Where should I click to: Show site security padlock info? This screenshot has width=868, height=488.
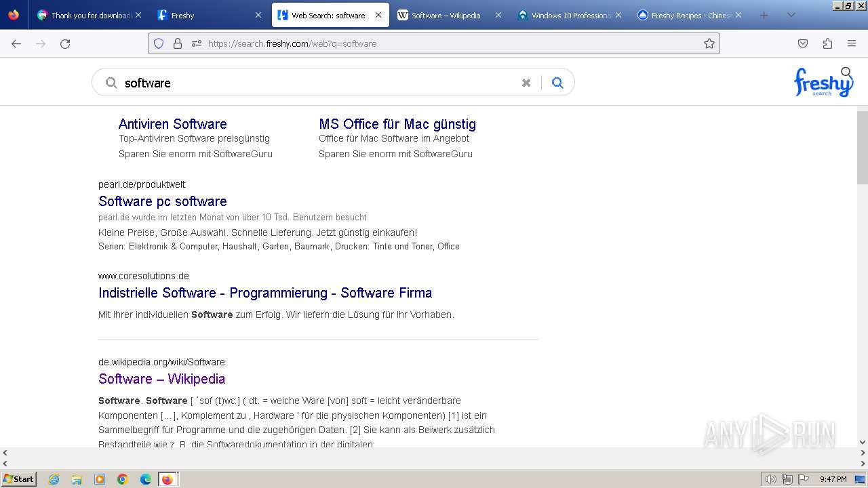click(178, 43)
